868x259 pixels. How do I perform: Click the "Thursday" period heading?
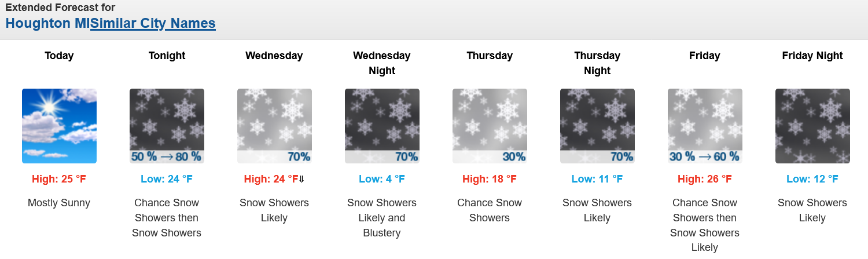tap(490, 56)
